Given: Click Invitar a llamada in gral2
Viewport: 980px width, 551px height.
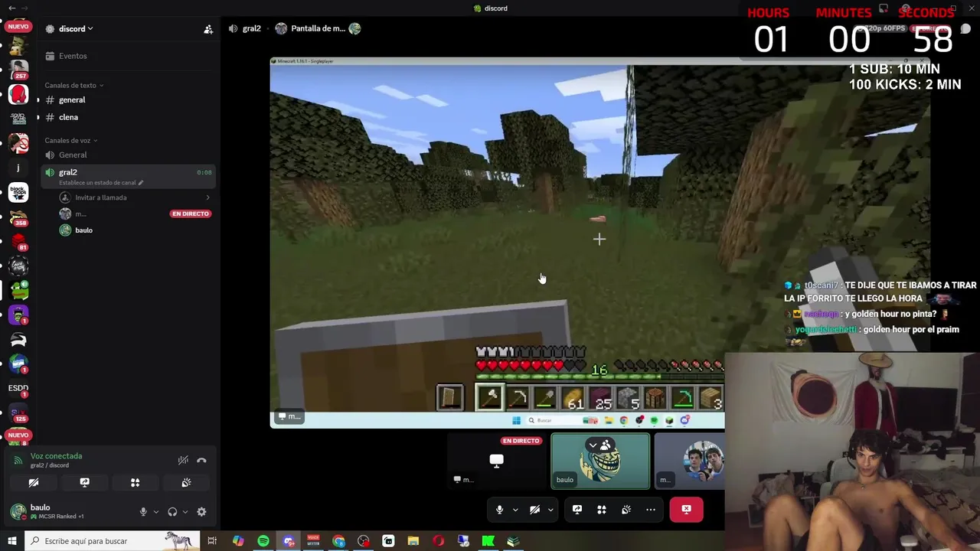Looking at the screenshot, I should tap(100, 197).
